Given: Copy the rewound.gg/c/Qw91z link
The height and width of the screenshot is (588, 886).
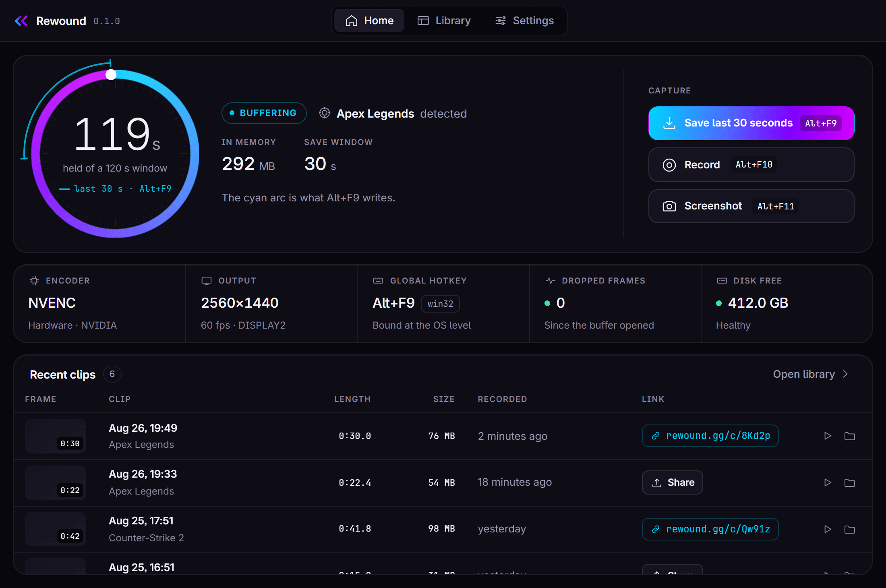Looking at the screenshot, I should tap(710, 529).
